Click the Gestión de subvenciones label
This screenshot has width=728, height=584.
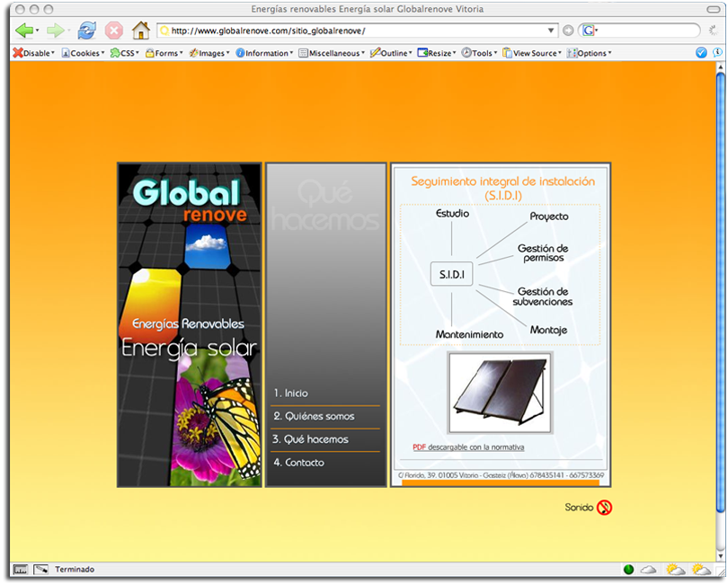[x=543, y=296]
